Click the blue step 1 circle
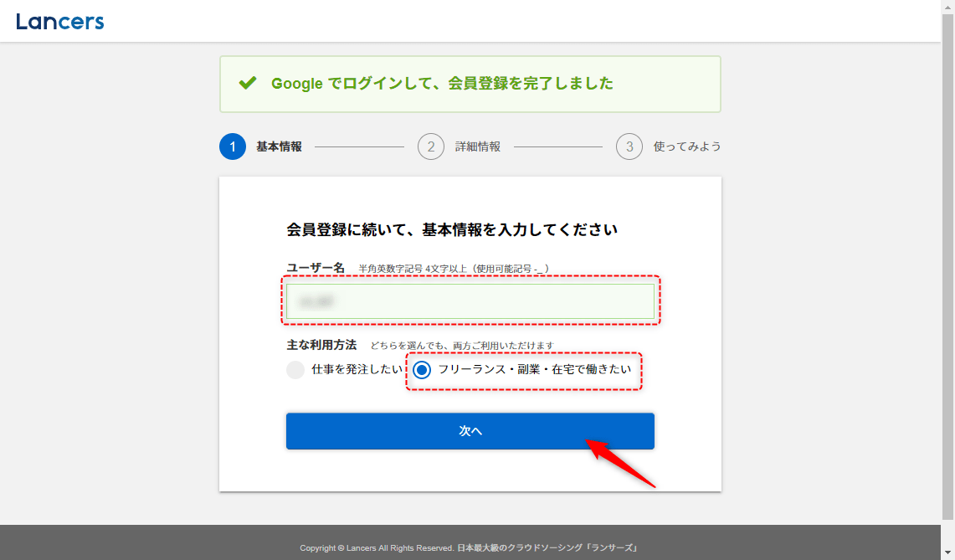 coord(233,146)
